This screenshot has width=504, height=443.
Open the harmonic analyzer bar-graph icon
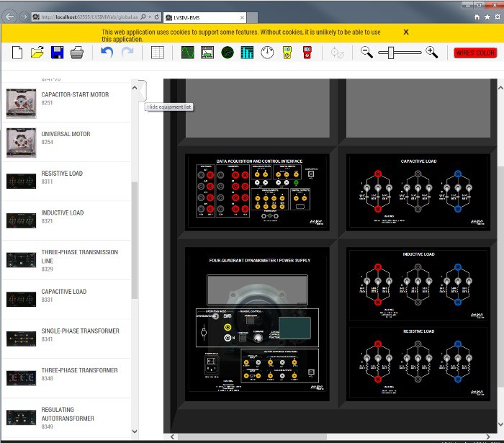tap(247, 53)
